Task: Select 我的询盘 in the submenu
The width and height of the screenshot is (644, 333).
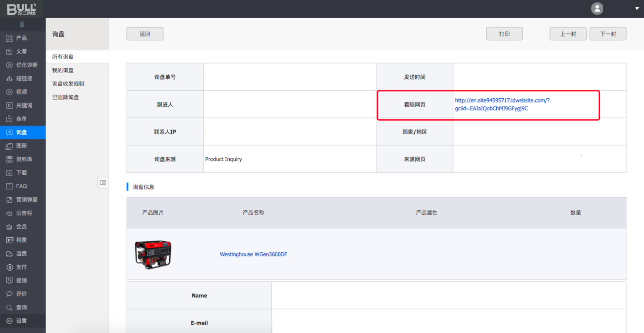Action: pyautogui.click(x=63, y=70)
